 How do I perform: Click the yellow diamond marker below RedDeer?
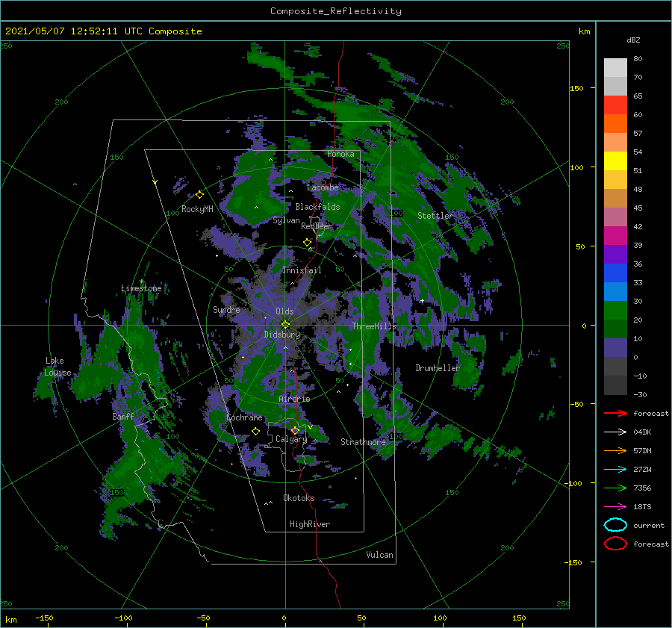[x=307, y=243]
